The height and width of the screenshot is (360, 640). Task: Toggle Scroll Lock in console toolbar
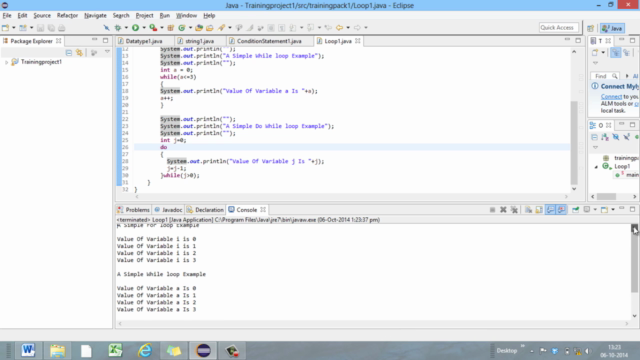pyautogui.click(x=539, y=210)
